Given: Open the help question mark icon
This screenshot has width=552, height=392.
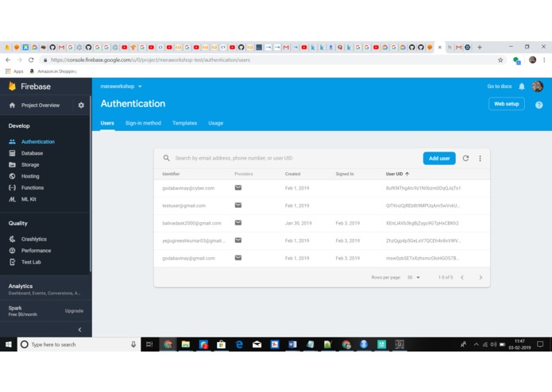Looking at the screenshot, I should tap(538, 105).
